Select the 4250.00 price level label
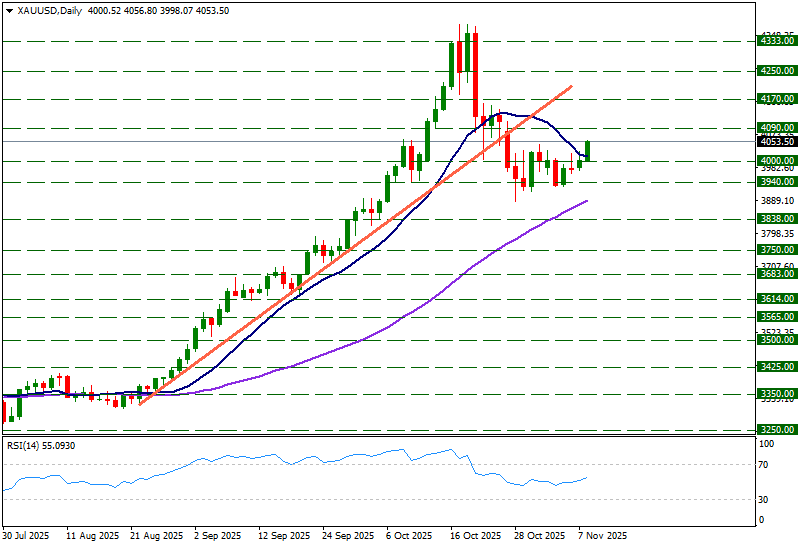Image resolution: width=801 pixels, height=547 pixels. coord(776,71)
